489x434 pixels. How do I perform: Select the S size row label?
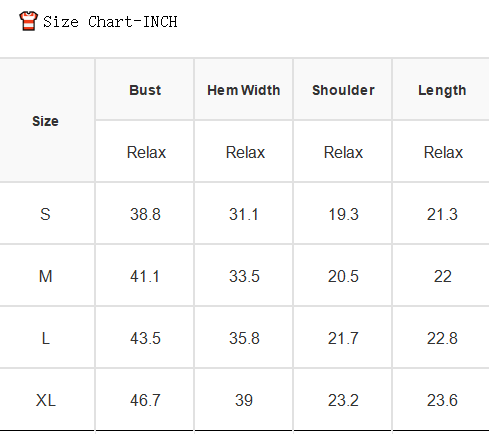coord(45,214)
